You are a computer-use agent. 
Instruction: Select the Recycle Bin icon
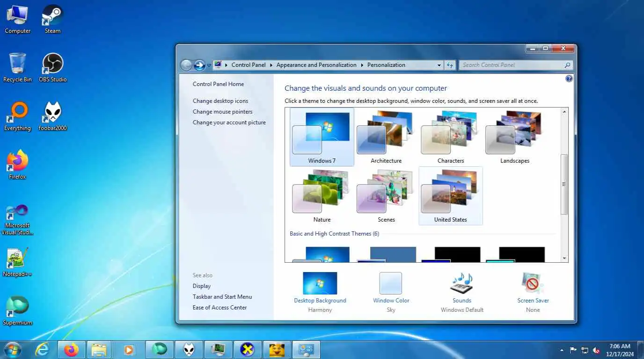17,68
